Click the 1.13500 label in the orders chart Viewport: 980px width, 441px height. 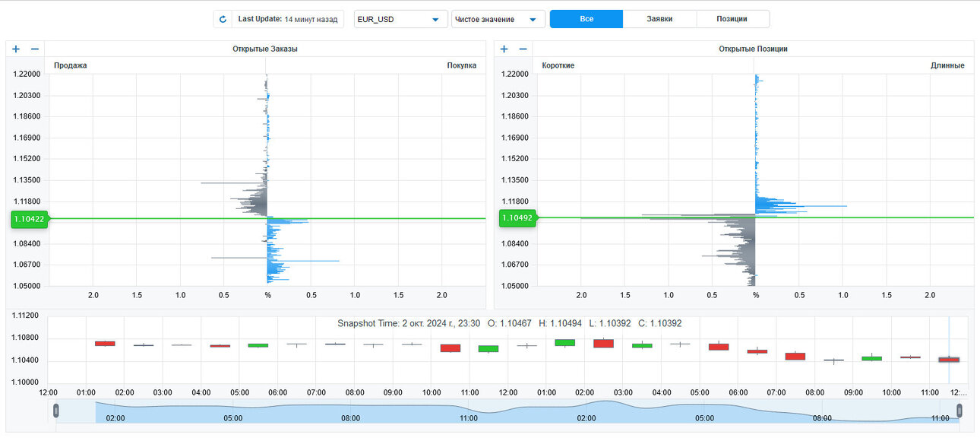pos(27,180)
